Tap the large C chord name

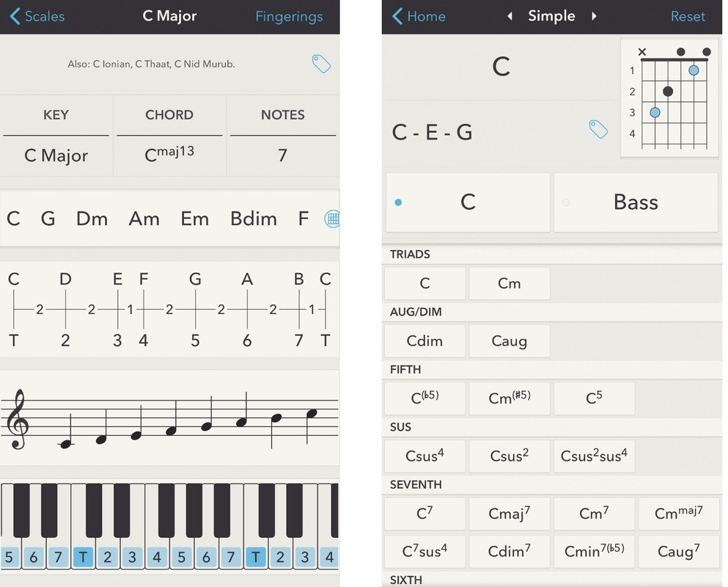tap(501, 67)
